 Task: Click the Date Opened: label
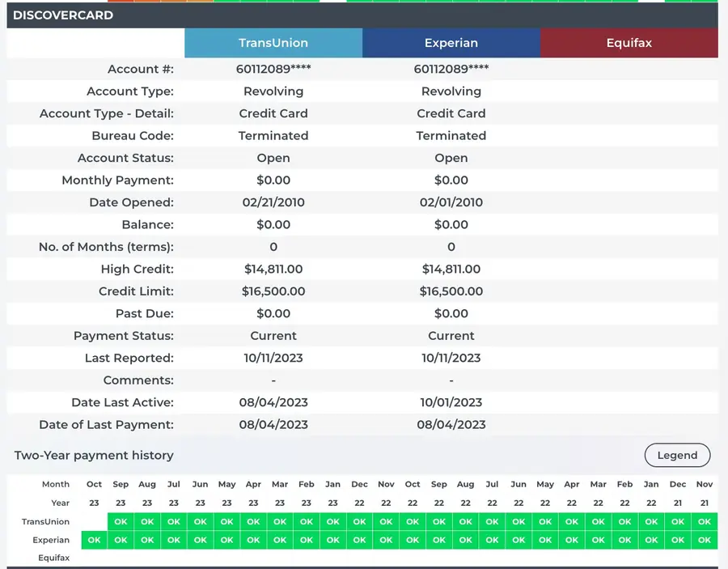pos(132,202)
